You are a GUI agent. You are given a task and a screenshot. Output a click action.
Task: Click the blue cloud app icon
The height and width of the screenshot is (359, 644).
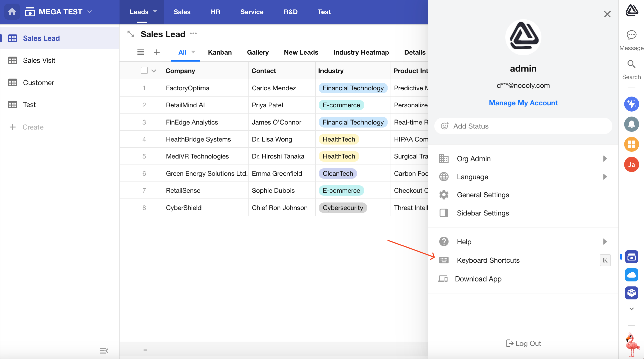pos(631,275)
